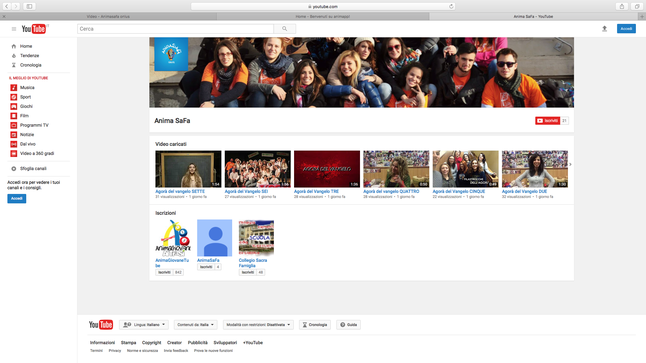Open the hamburger guide menu icon
This screenshot has width=646, height=363.
[14, 29]
